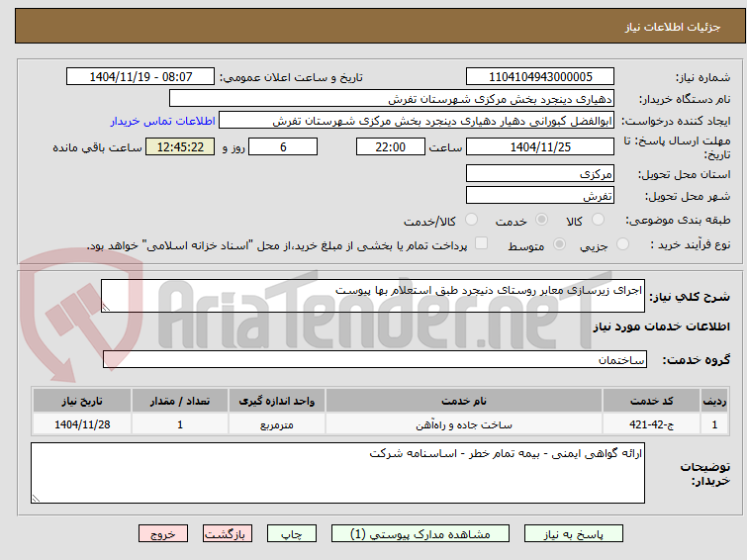The image size is (747, 560).
Task: Click the پاسخ به نیاز button
Action: pos(574,534)
